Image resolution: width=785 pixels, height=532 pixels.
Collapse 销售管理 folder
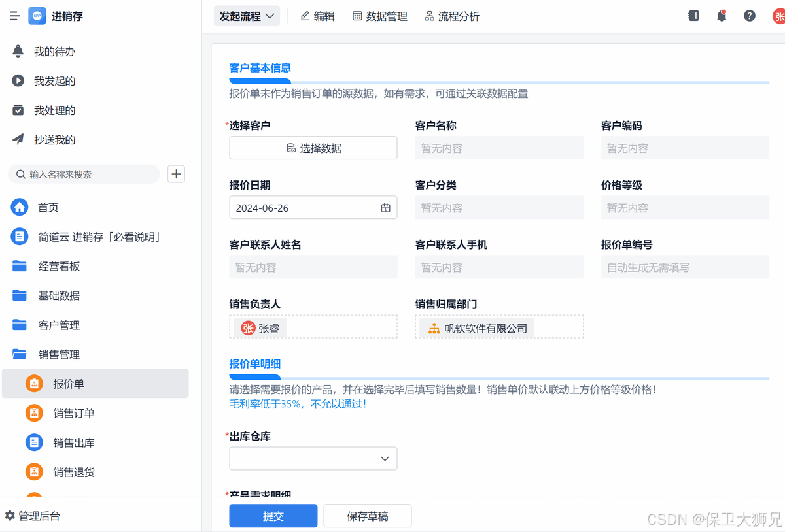click(20, 354)
